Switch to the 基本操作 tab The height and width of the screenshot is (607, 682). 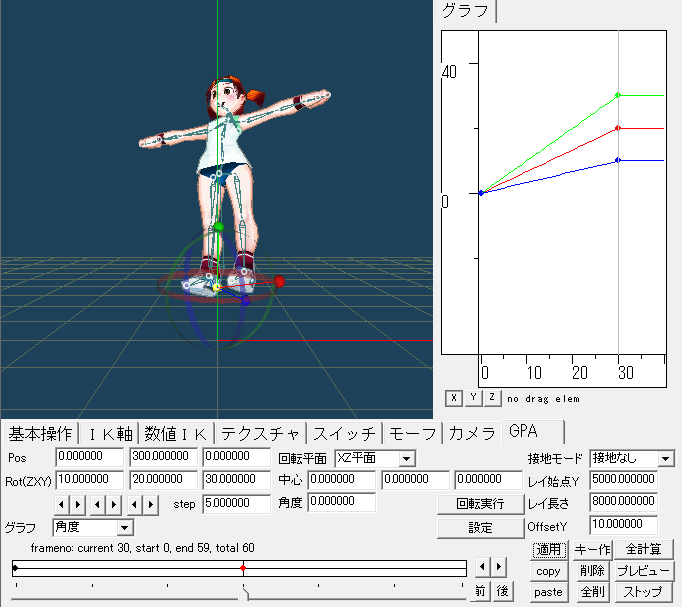coord(40,433)
